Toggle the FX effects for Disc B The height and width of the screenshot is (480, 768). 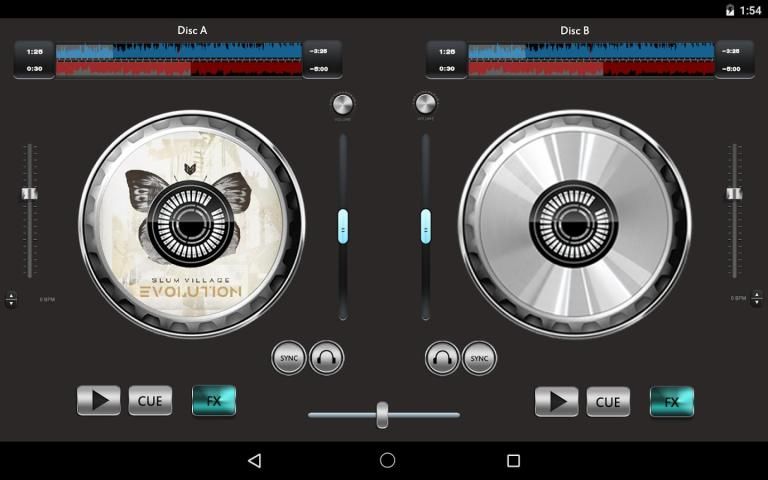(672, 401)
